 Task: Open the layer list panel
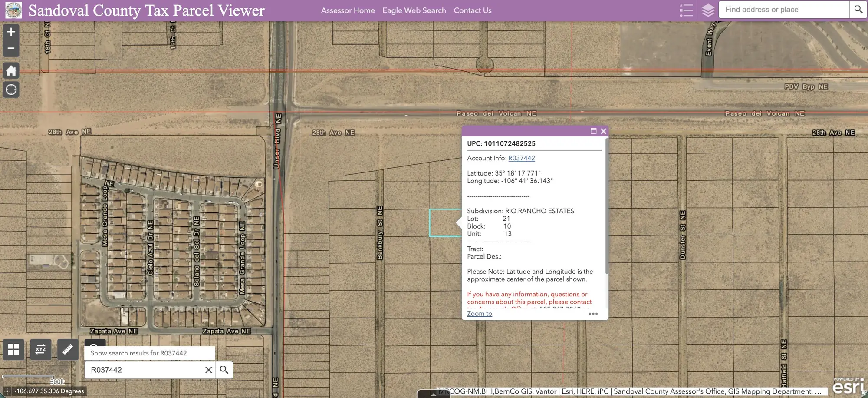tap(708, 10)
